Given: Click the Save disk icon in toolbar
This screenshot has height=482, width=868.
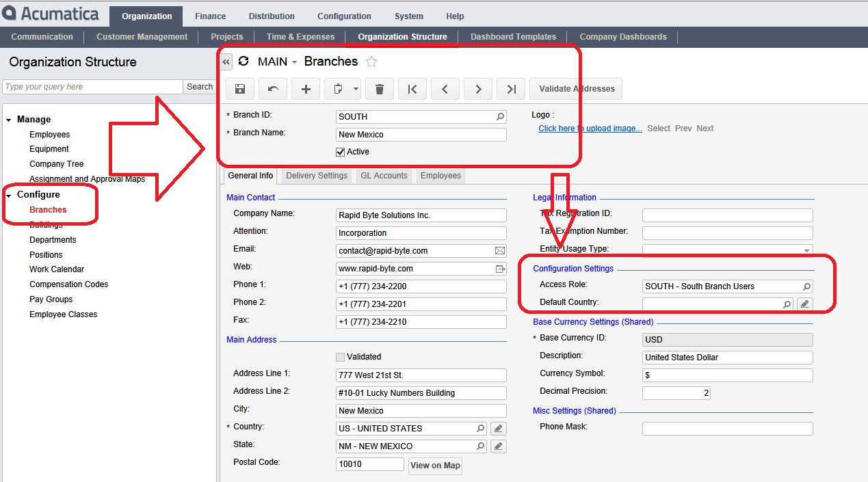Looking at the screenshot, I should click(x=240, y=89).
